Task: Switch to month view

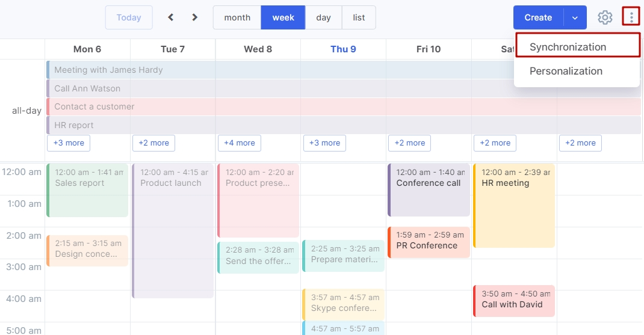Action: pos(237,17)
